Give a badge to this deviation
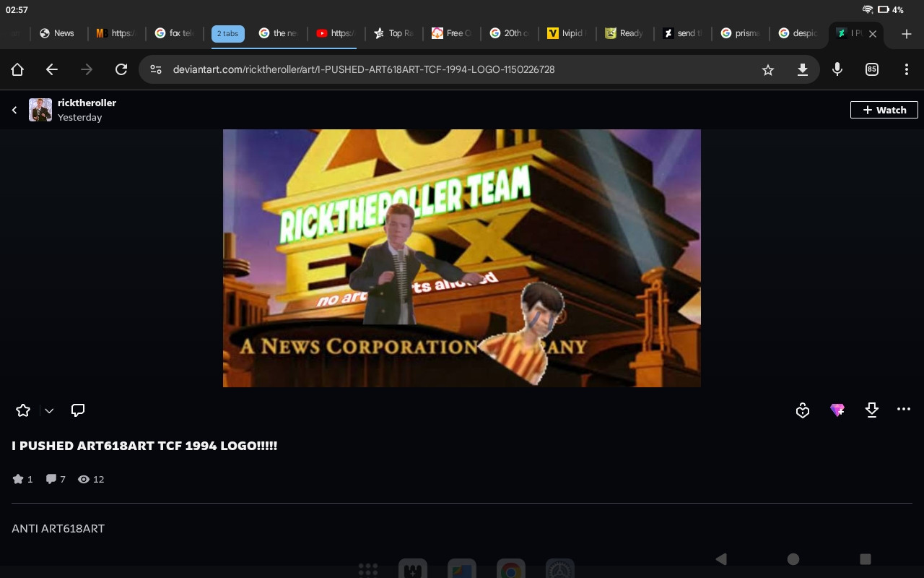This screenshot has width=924, height=578. click(x=803, y=410)
